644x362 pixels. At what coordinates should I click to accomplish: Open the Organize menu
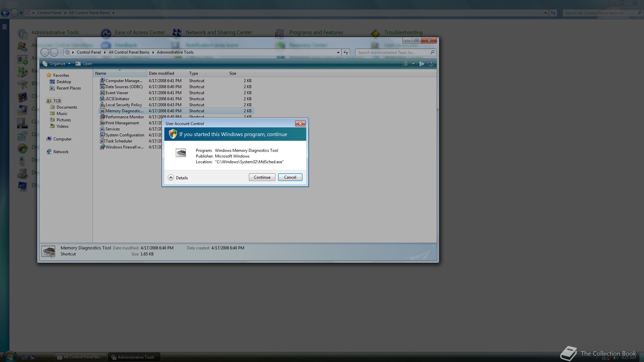click(x=57, y=64)
